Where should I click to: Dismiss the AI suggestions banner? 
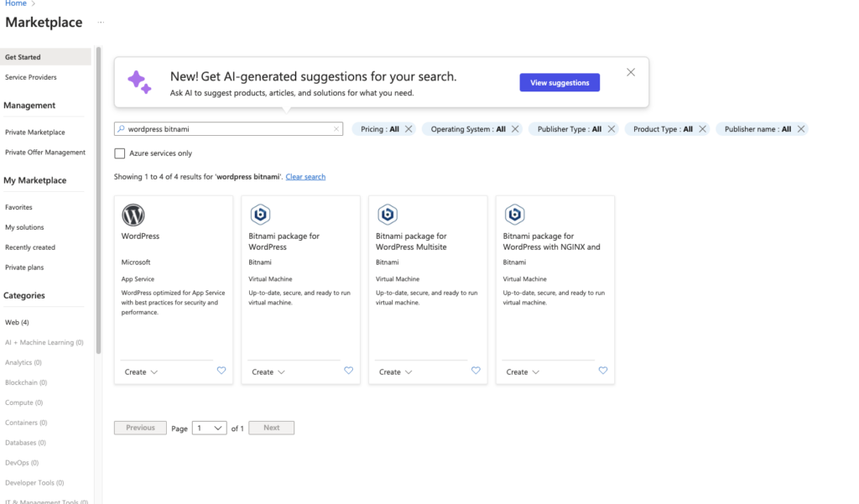[631, 72]
